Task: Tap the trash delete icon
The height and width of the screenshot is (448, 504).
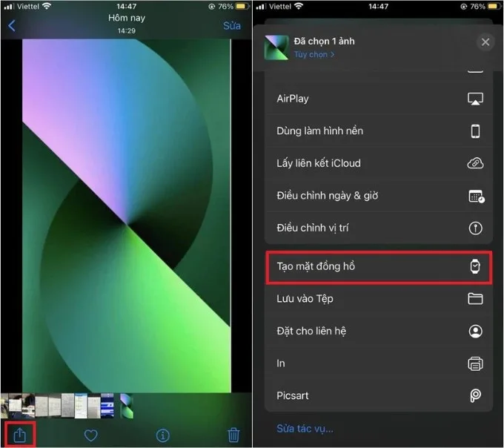Action: [233, 435]
